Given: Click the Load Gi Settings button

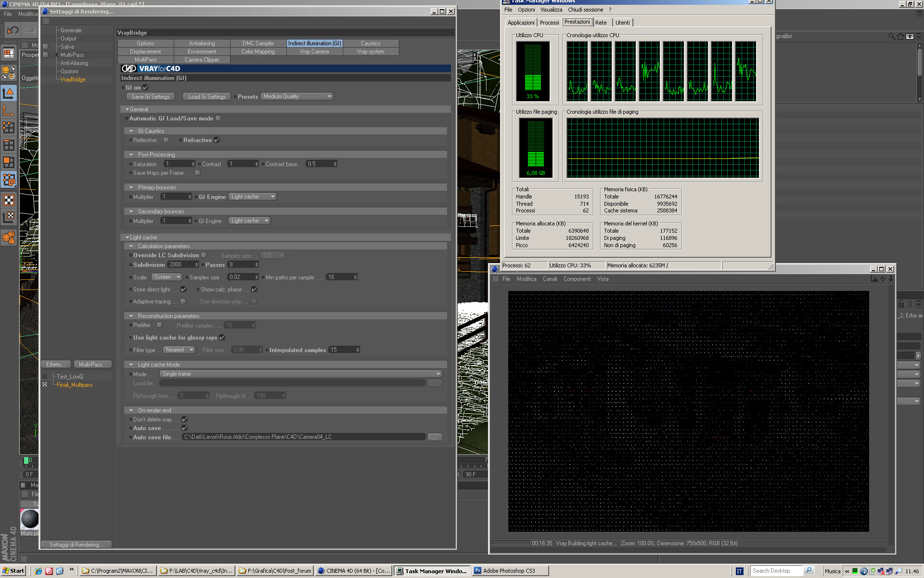Looking at the screenshot, I should point(207,97).
